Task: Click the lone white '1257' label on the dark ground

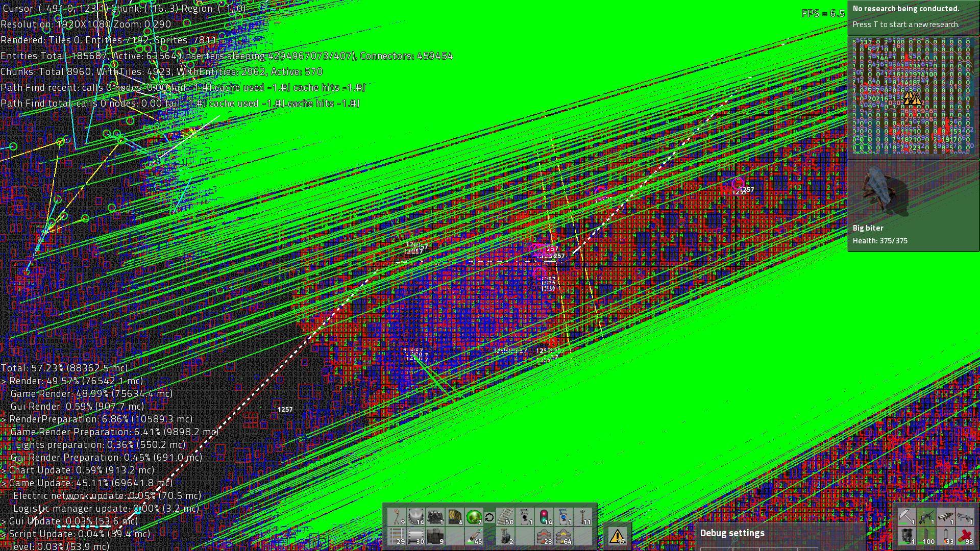Action: 285,409
